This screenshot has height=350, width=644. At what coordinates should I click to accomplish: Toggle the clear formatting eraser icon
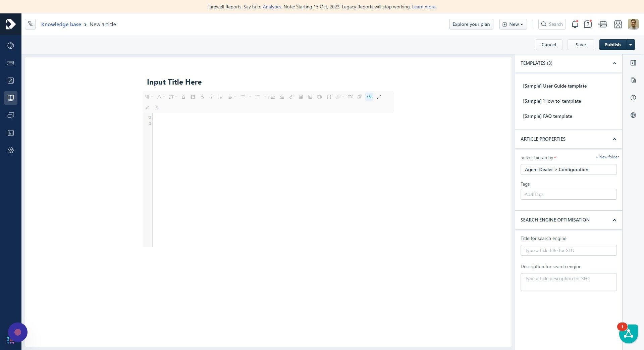(x=360, y=97)
